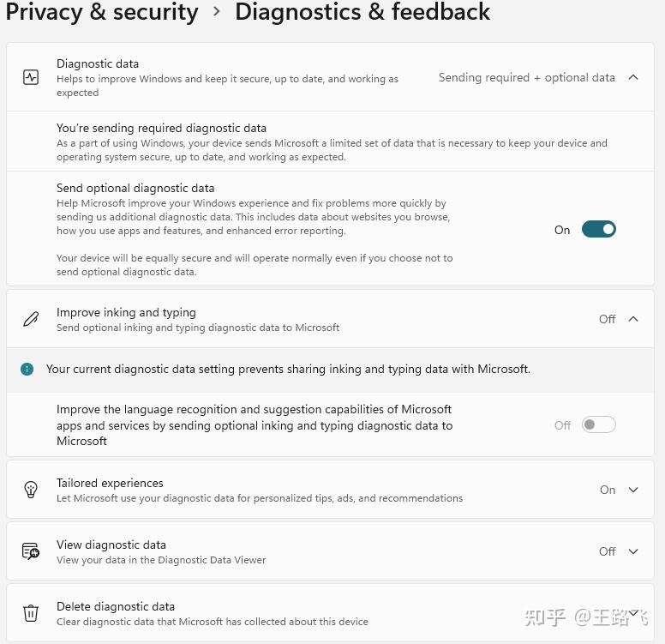
Task: Click the pen icon for inking and typing
Action: tap(31, 319)
